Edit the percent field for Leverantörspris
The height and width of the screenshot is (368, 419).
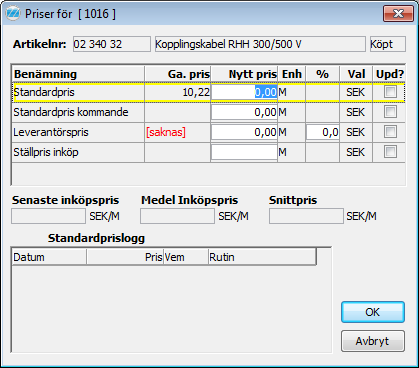point(323,132)
